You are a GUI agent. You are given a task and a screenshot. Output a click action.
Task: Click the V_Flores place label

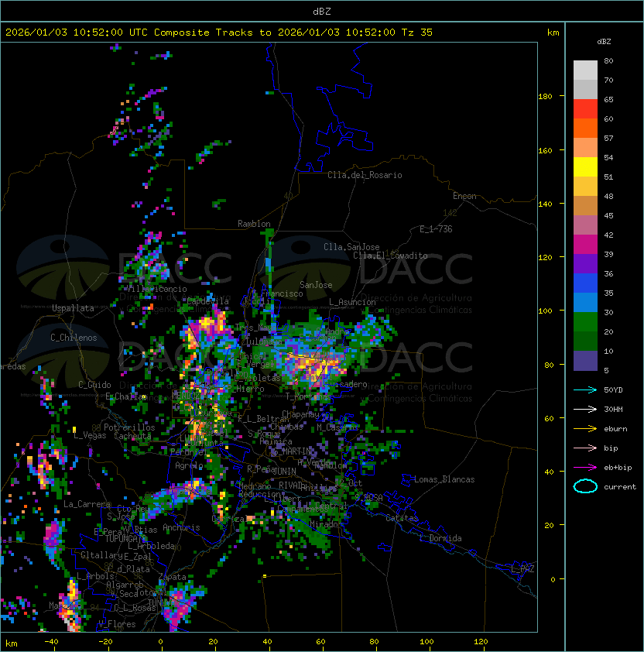[x=117, y=624]
